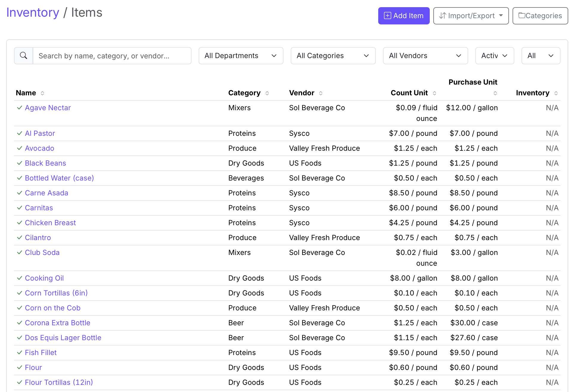
Task: Click the checkmark beside Cooking Oil
Action: coord(20,278)
